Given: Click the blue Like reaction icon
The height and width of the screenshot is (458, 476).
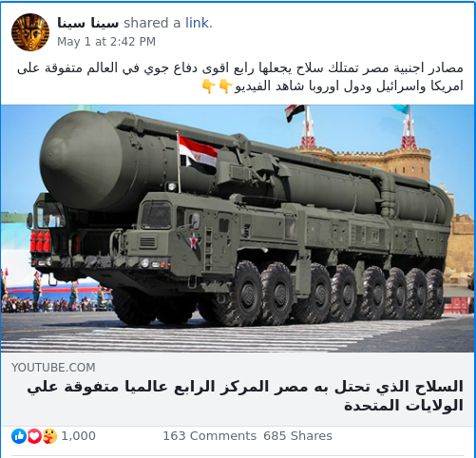Looking at the screenshot, I should (x=19, y=436).
